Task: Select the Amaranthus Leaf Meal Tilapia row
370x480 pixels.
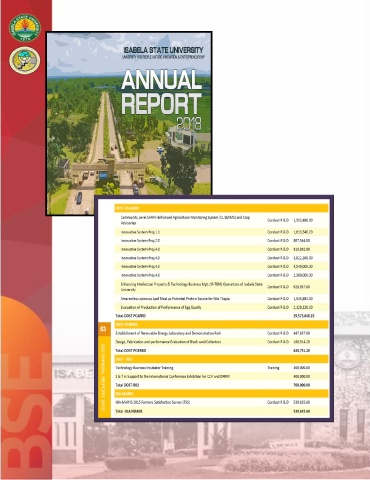Action: tap(221, 298)
